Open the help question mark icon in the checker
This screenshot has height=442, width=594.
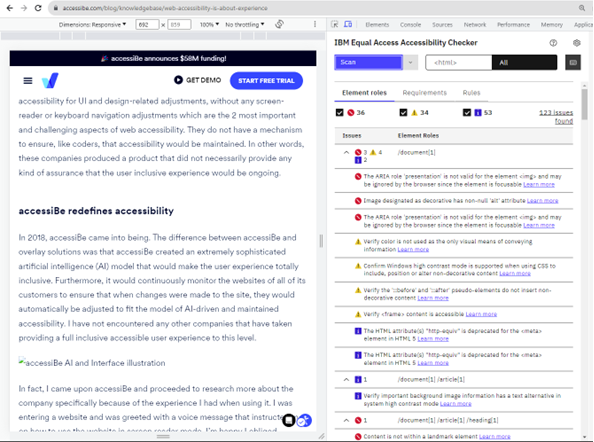(553, 43)
